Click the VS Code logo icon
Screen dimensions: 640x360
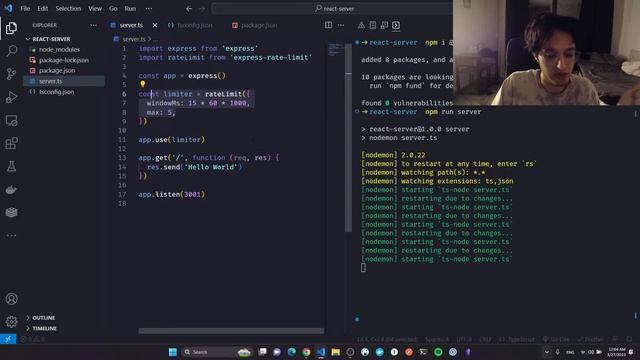click(8, 8)
